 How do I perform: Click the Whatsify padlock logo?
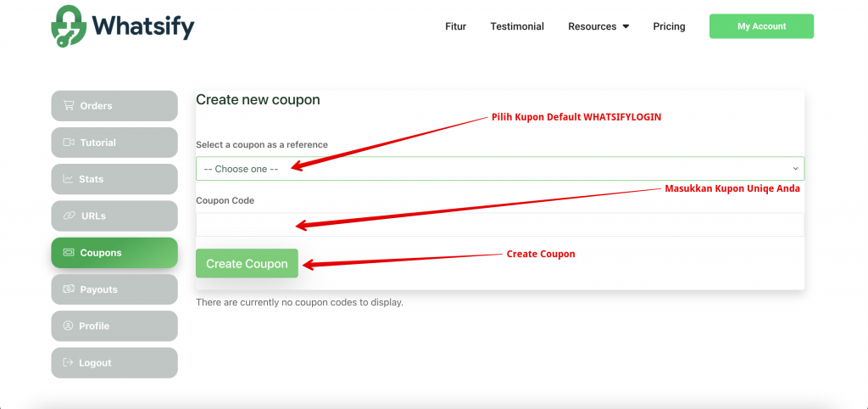tap(70, 25)
